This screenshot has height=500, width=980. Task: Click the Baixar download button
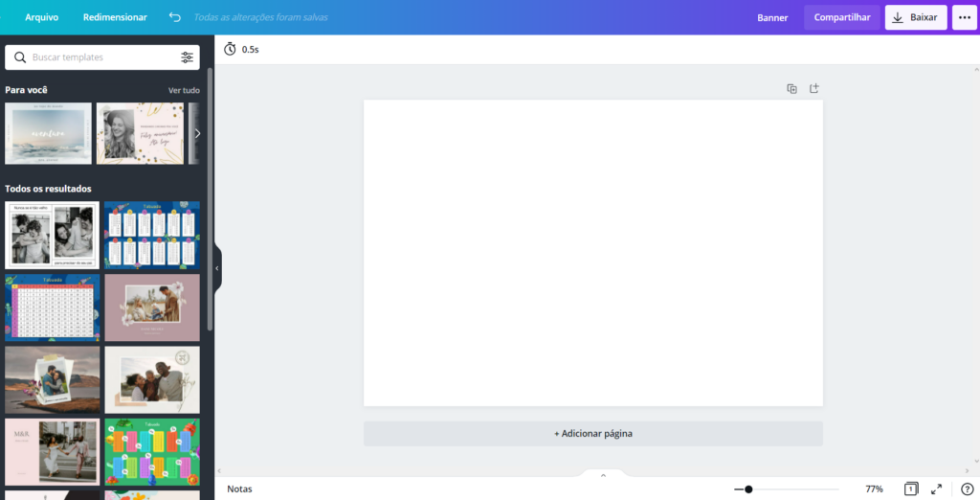[x=915, y=17]
